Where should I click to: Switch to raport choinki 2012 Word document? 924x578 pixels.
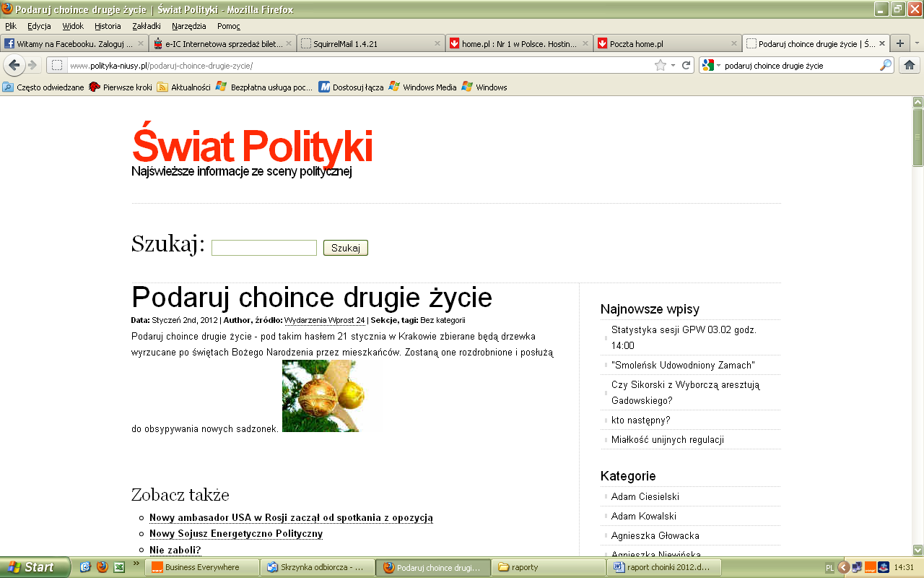click(x=663, y=567)
